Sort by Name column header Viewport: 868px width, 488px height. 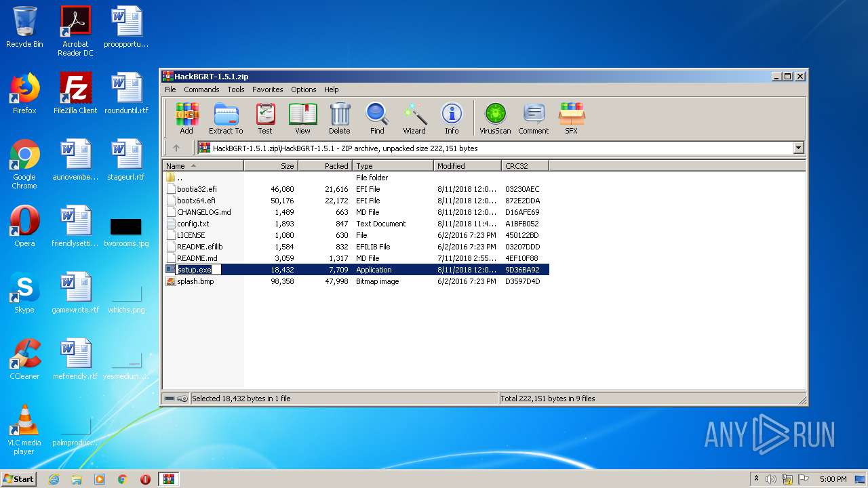click(x=203, y=165)
